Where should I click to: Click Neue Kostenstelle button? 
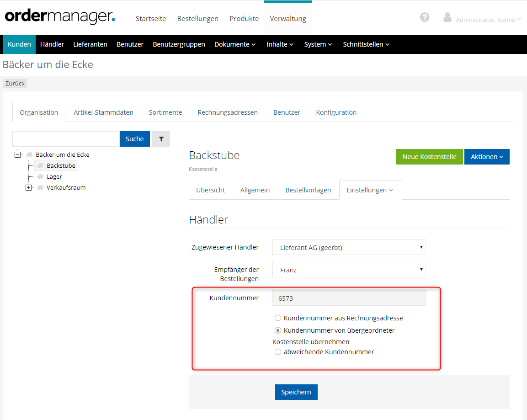tap(429, 157)
